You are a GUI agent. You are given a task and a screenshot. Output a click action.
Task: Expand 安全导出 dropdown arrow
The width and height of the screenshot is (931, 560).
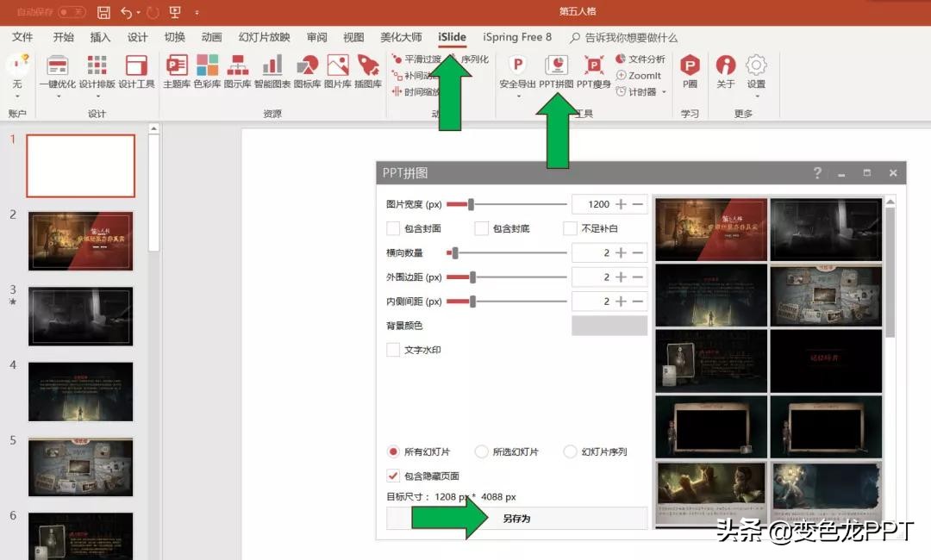pyautogui.click(x=518, y=96)
